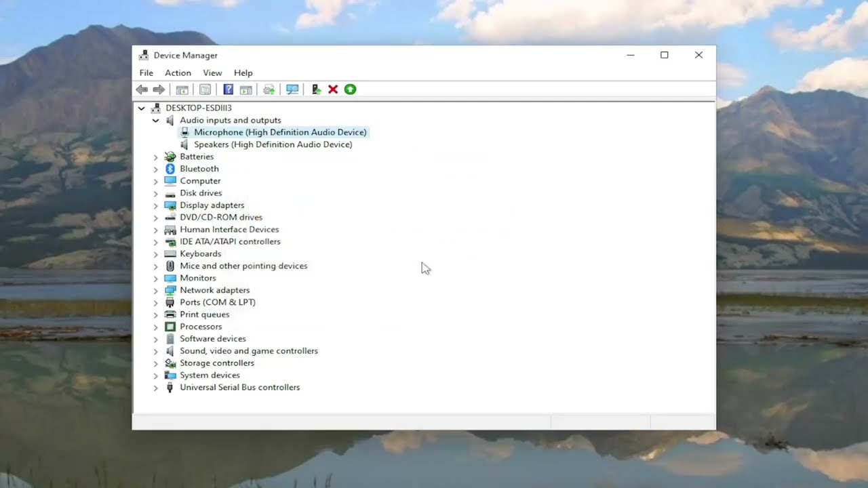Select the 'Mice and other pointing devices' label
The width and height of the screenshot is (868, 488).
(x=243, y=266)
